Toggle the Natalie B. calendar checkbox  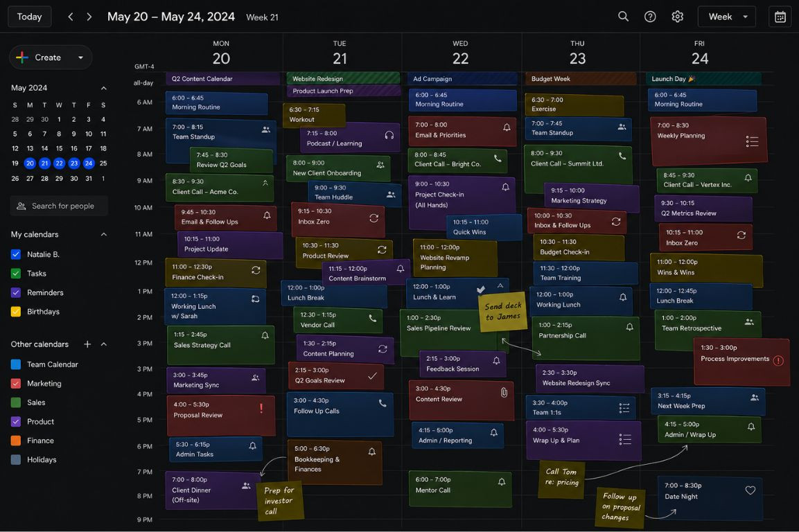pyautogui.click(x=16, y=254)
